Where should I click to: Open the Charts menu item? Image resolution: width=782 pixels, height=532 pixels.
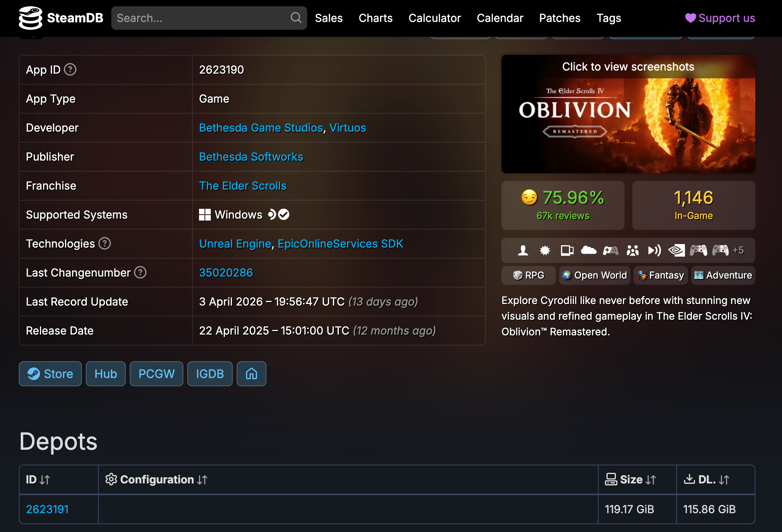point(375,18)
